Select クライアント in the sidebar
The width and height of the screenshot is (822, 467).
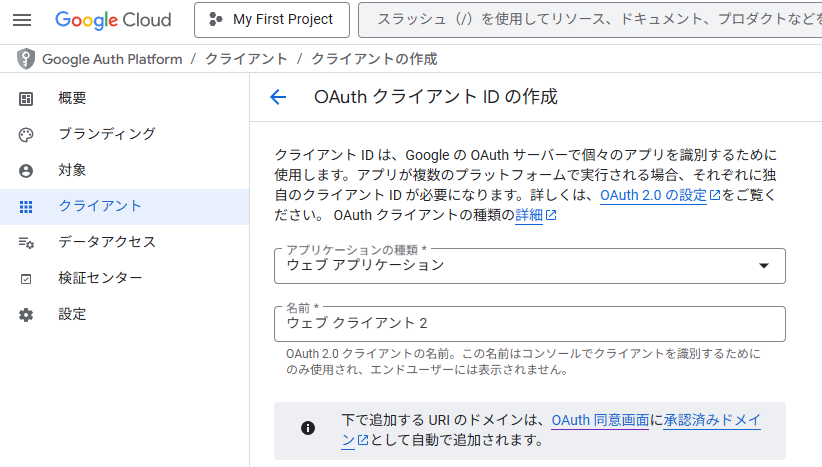[124, 207]
